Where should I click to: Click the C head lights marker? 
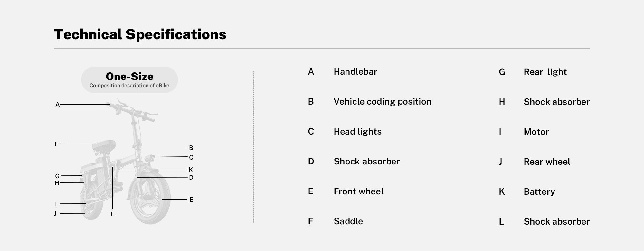191,158
